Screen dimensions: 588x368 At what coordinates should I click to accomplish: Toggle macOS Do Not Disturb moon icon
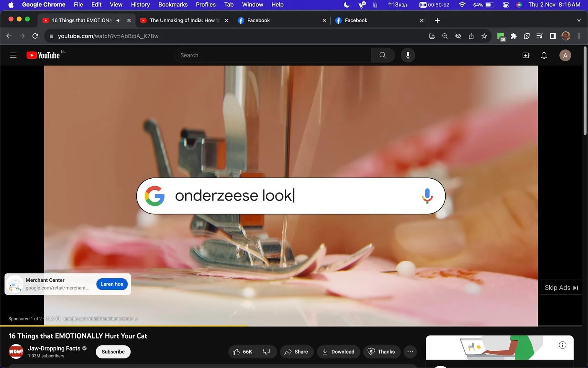(347, 5)
